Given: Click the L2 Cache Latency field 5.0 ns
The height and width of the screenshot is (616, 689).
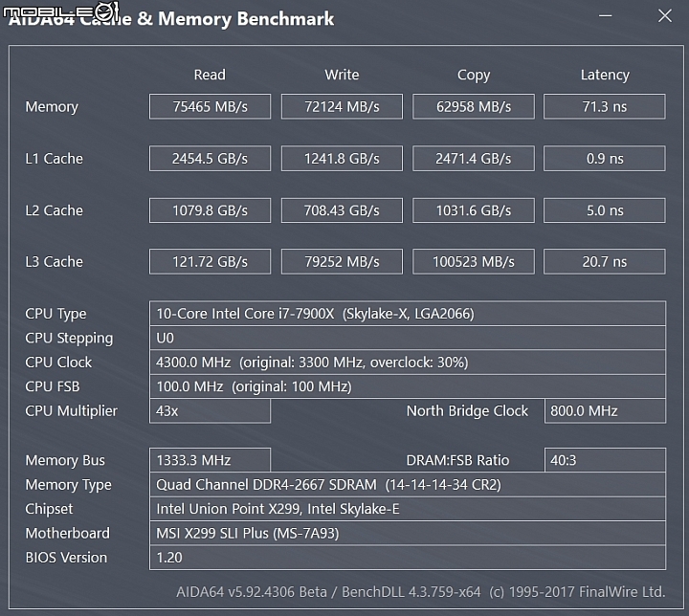Looking at the screenshot, I should [x=605, y=210].
